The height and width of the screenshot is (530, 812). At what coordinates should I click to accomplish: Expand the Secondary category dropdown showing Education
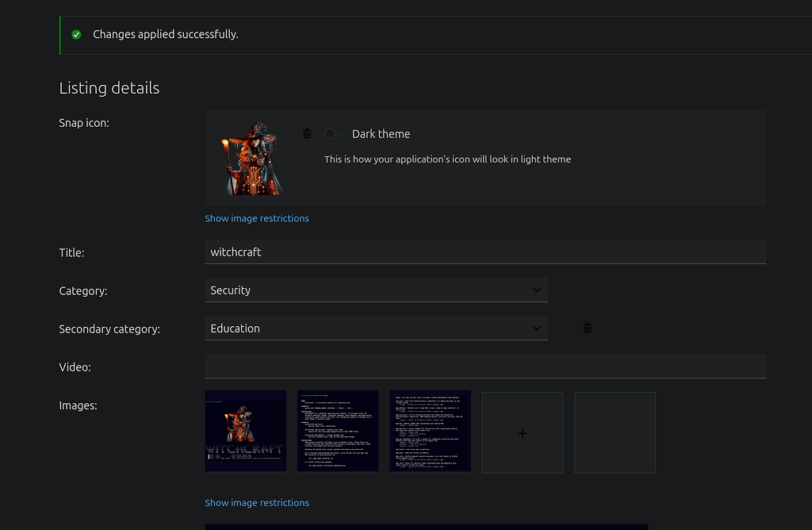point(376,328)
